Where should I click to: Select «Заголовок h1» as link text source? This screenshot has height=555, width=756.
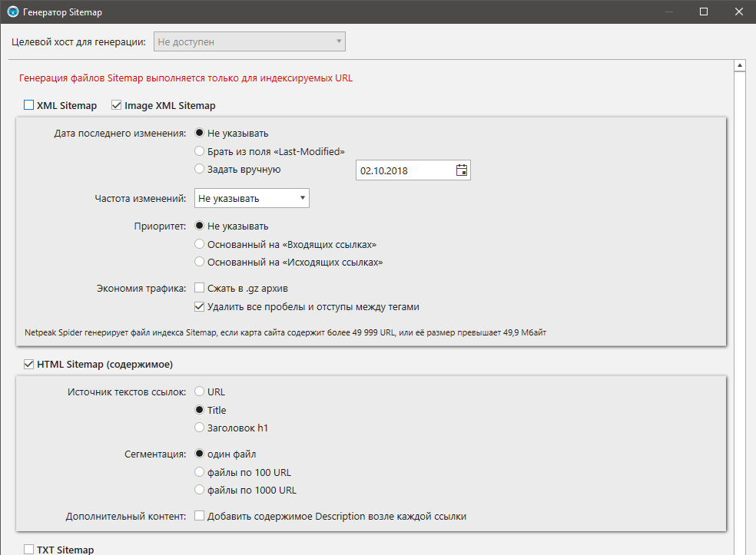199,428
